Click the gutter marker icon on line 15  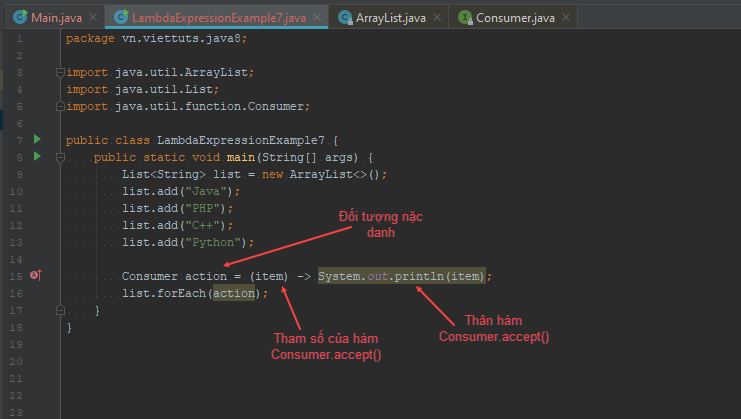tap(36, 275)
